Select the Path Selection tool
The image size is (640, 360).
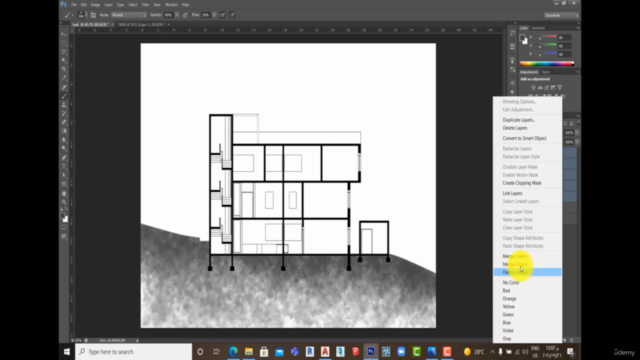[x=64, y=175]
